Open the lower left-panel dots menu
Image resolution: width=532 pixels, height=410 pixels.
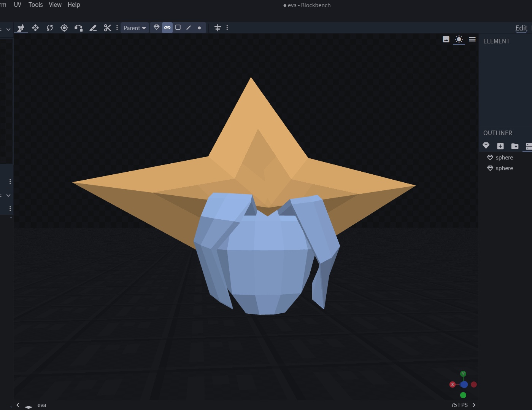tap(10, 209)
